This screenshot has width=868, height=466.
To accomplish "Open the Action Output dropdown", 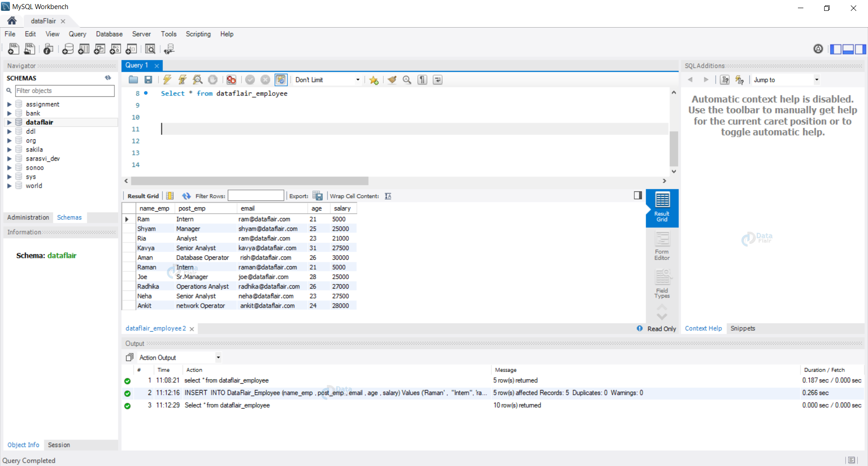I will [x=218, y=357].
